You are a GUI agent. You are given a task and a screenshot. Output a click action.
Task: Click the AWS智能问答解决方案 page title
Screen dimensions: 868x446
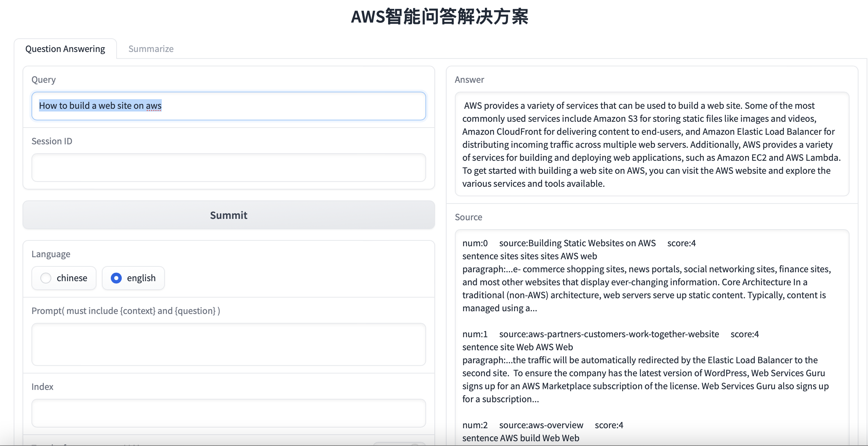tap(439, 17)
